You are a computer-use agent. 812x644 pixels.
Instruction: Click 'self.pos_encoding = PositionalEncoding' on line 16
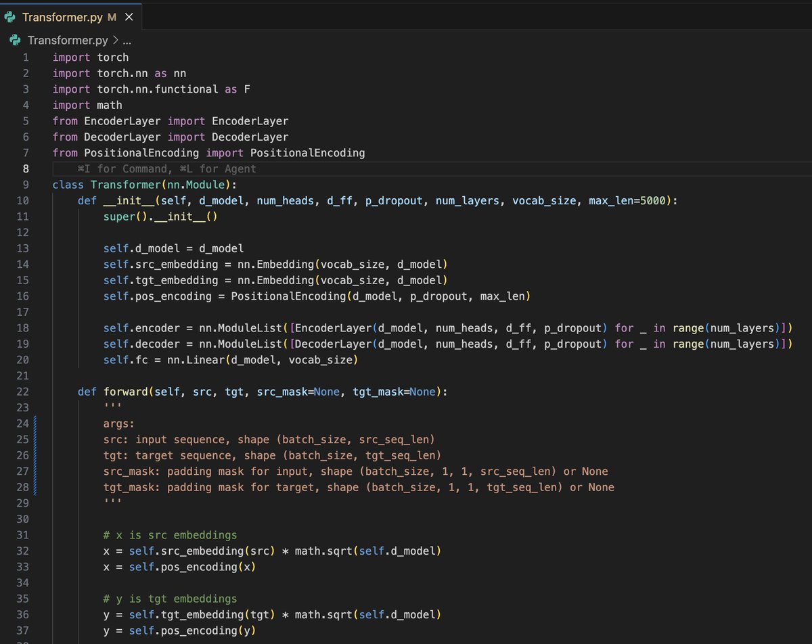pyautogui.click(x=225, y=296)
